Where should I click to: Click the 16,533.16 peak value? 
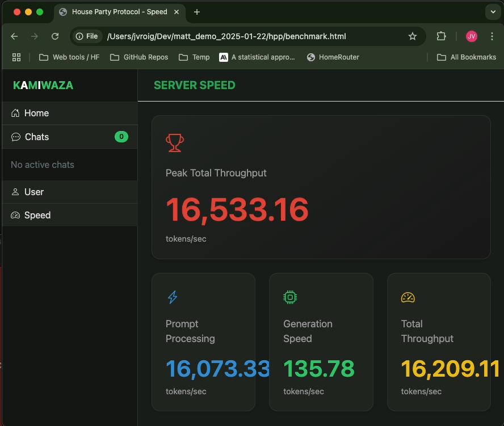pyautogui.click(x=237, y=210)
